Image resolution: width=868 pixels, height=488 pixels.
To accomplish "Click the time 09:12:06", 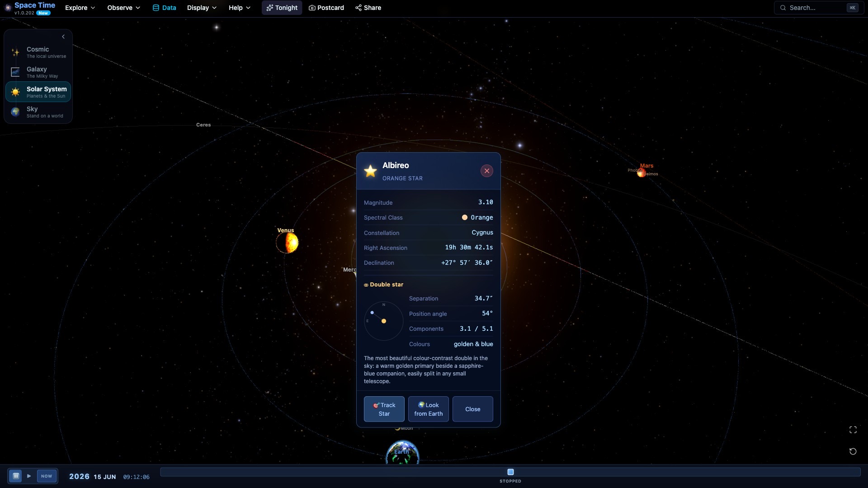I will [136, 477].
